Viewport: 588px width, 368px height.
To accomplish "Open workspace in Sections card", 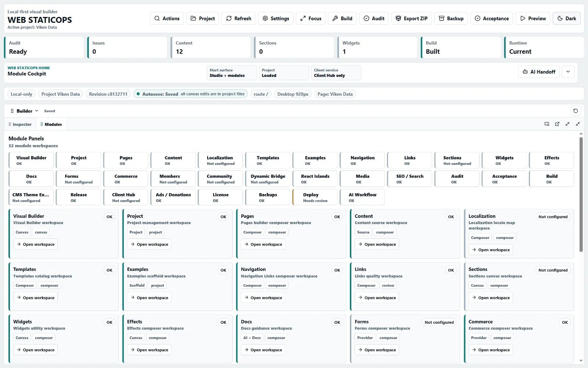I will 491,298.
